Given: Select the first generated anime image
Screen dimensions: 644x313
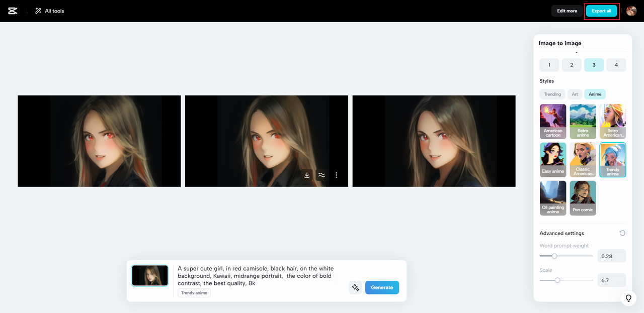Looking at the screenshot, I should click(99, 141).
